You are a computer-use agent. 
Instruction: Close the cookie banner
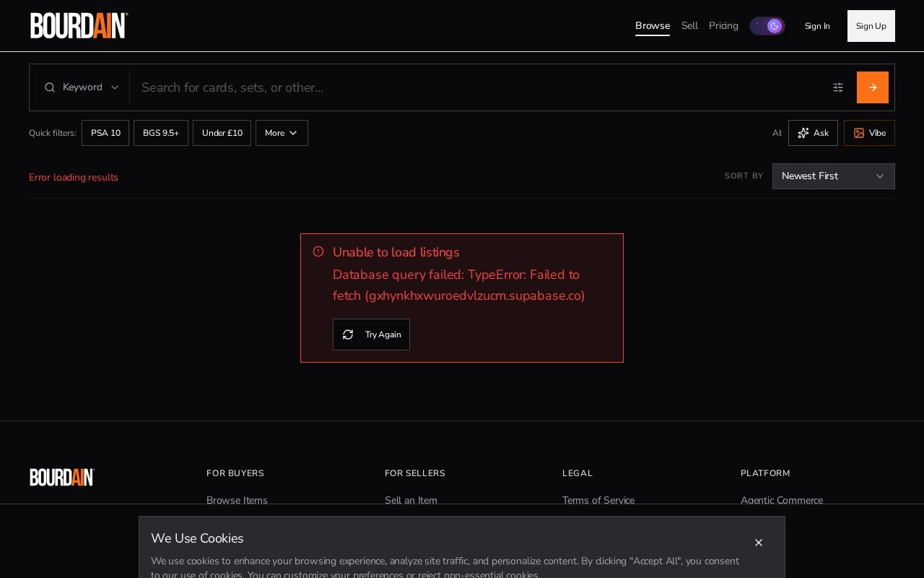pyautogui.click(x=759, y=543)
